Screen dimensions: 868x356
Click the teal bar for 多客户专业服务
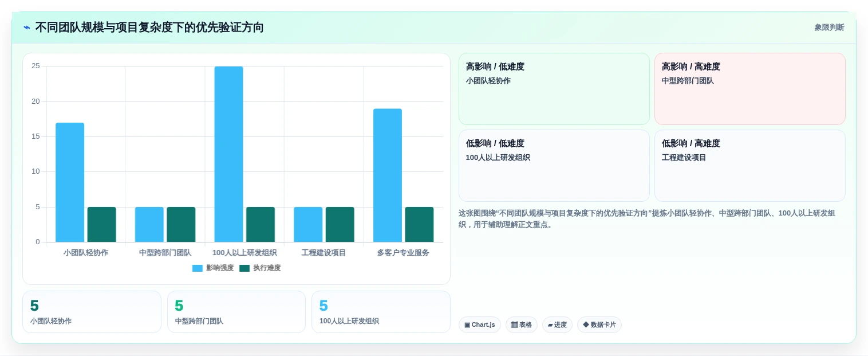419,225
